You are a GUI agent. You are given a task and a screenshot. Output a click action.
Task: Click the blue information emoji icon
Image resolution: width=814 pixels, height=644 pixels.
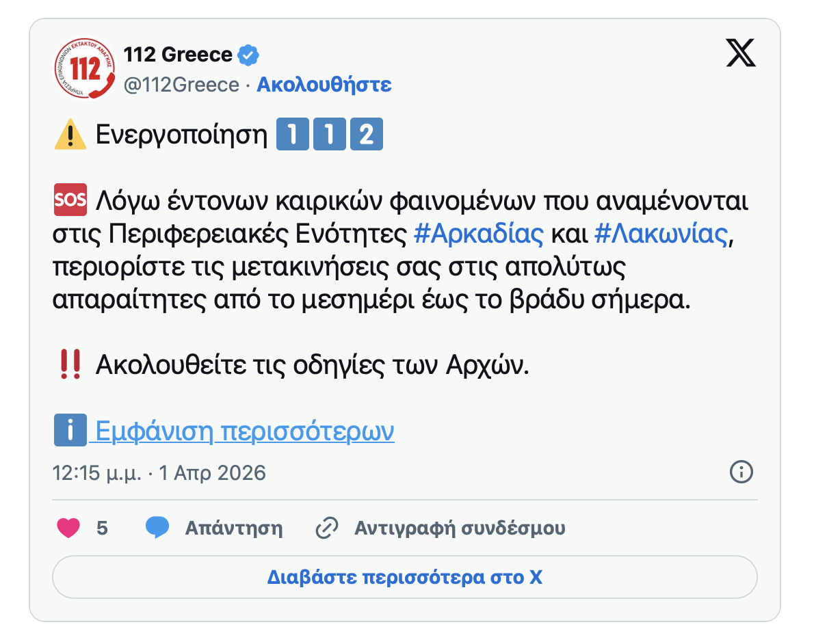click(x=70, y=430)
